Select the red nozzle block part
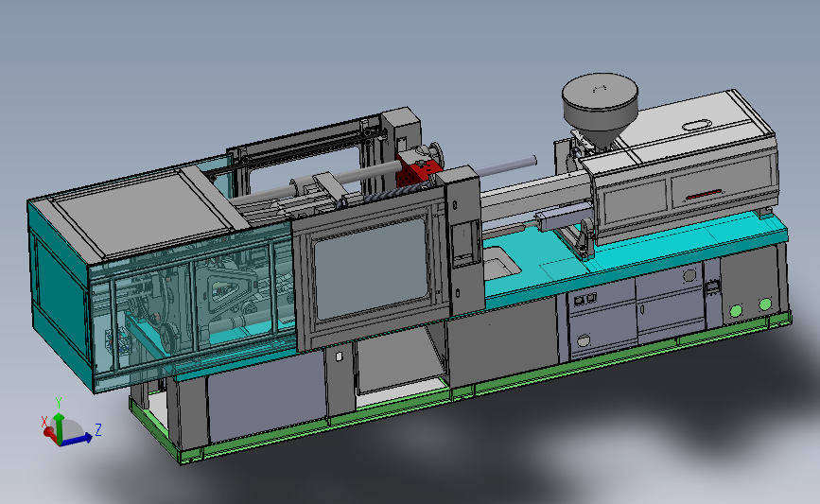 (x=417, y=172)
